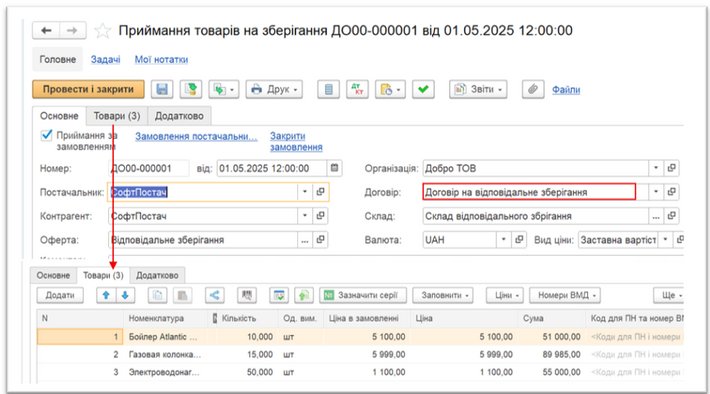Select the lower Додатково tab
This screenshot has width=710, height=394.
click(x=157, y=275)
